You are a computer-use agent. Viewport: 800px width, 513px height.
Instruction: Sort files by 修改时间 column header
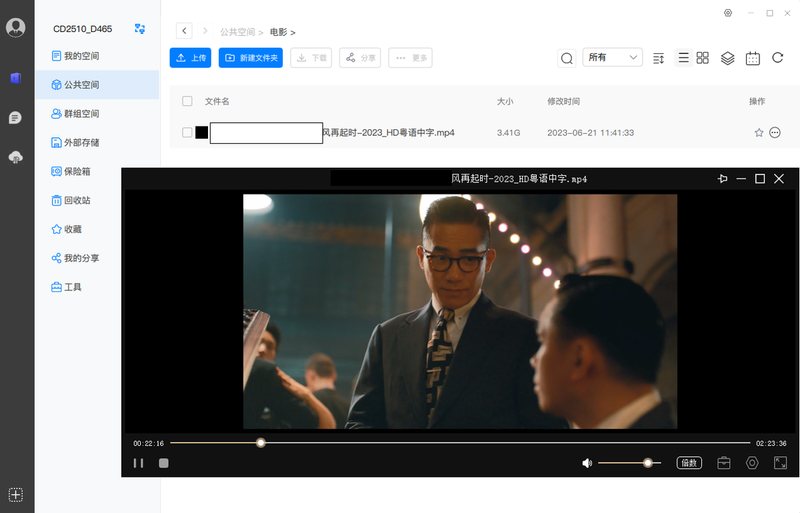coord(563,101)
